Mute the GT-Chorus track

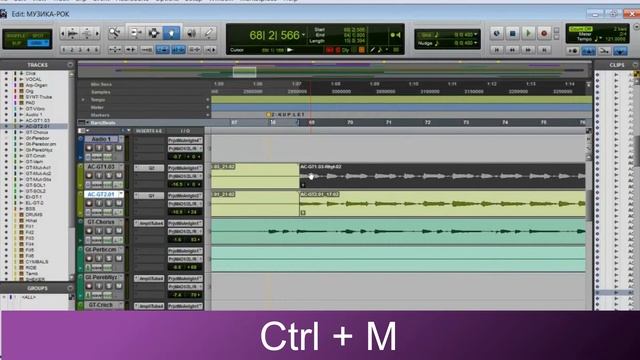tap(118, 231)
